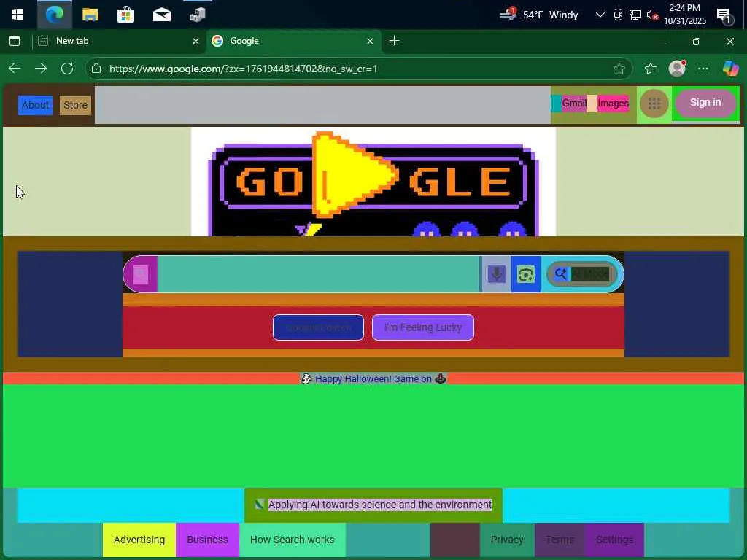Open the Store link
This screenshot has width=747, height=560.
[x=75, y=105]
